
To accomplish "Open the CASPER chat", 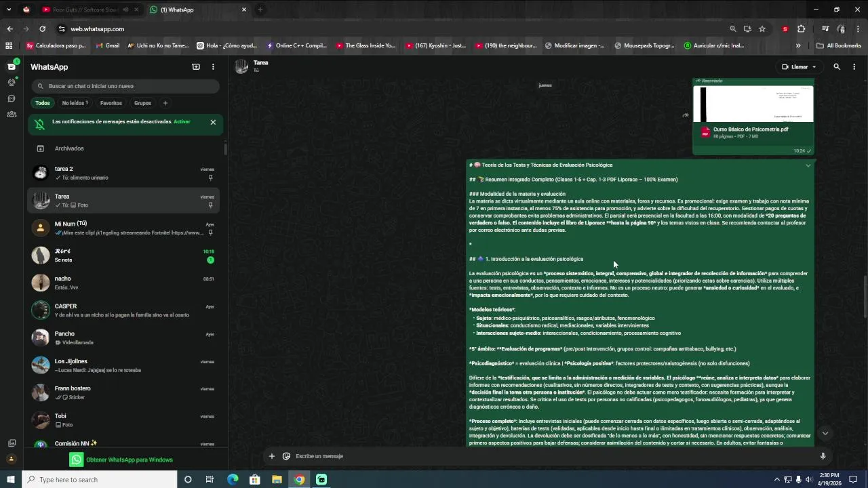I will [125, 310].
